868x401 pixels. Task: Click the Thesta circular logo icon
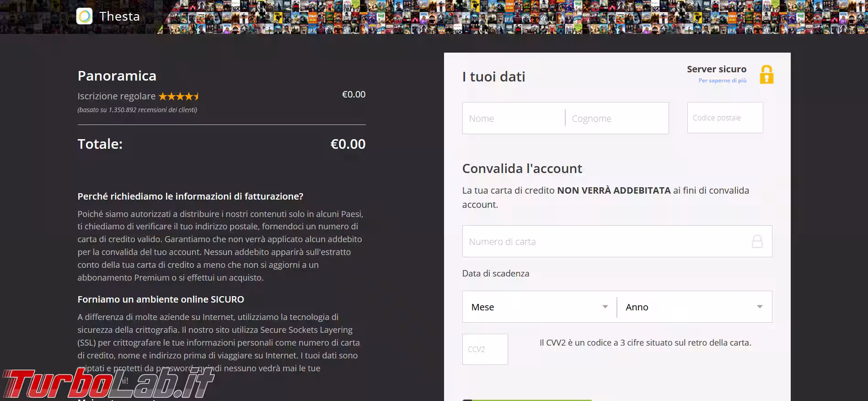84,16
